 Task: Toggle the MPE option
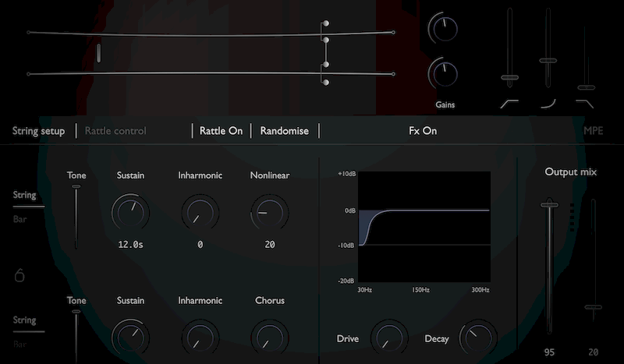pyautogui.click(x=594, y=131)
